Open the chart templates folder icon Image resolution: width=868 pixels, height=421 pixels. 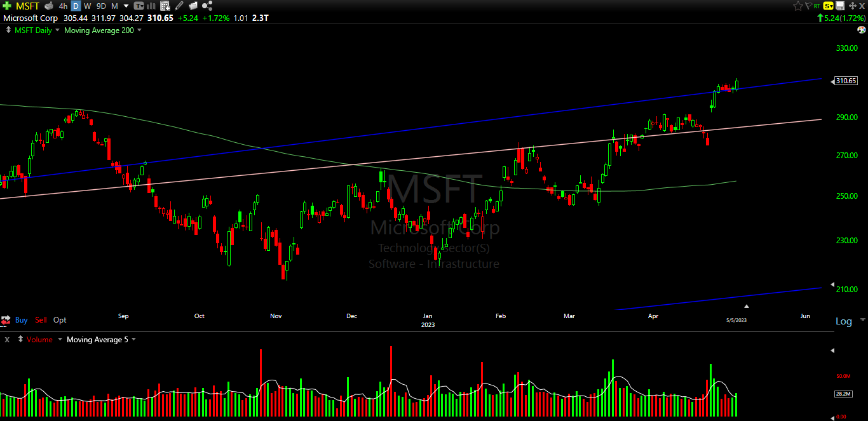(x=193, y=6)
